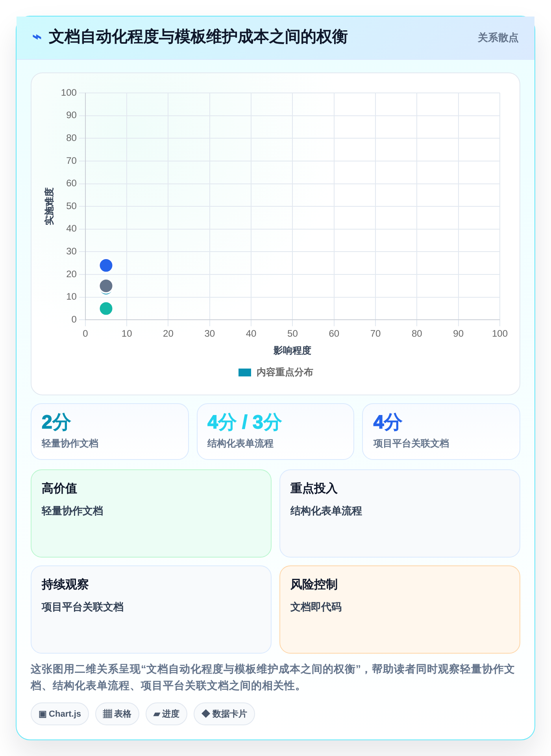The height and width of the screenshot is (756, 551).
Task: Click the description paragraph starting 这张图用二维关系
Action: pyautogui.click(x=273, y=677)
